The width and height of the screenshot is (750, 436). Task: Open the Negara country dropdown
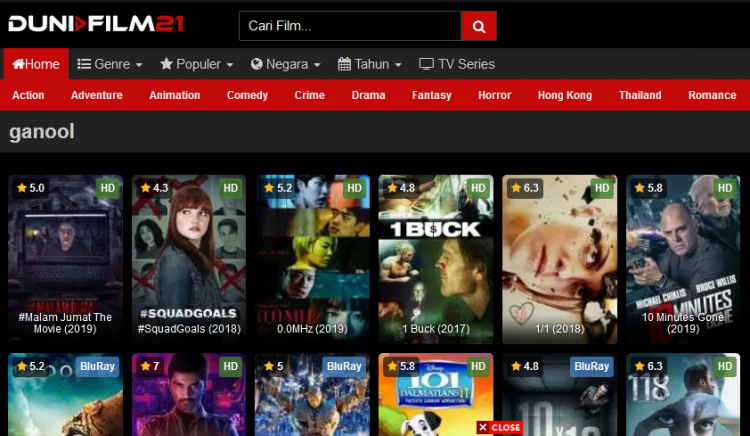[286, 64]
